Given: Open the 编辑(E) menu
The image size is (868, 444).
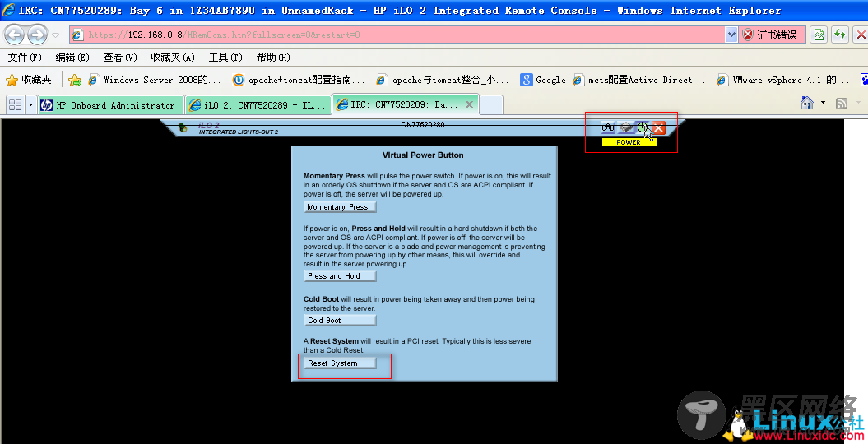Looking at the screenshot, I should point(72,58).
